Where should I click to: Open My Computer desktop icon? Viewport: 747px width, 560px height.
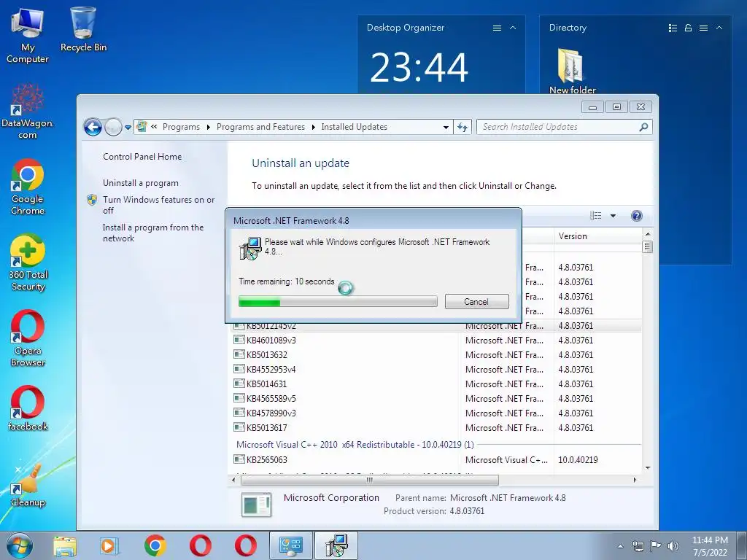pos(28,36)
